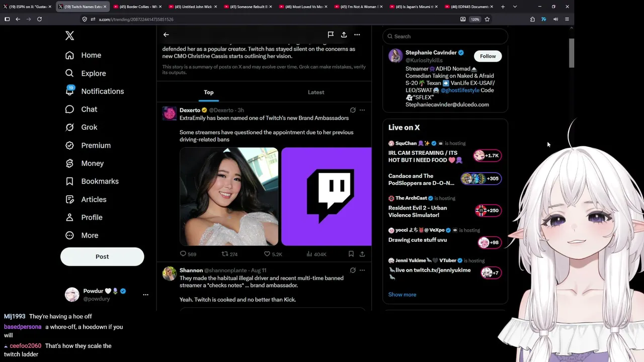Open Home from the sidebar
This screenshot has width=644, height=362.
point(84,55)
